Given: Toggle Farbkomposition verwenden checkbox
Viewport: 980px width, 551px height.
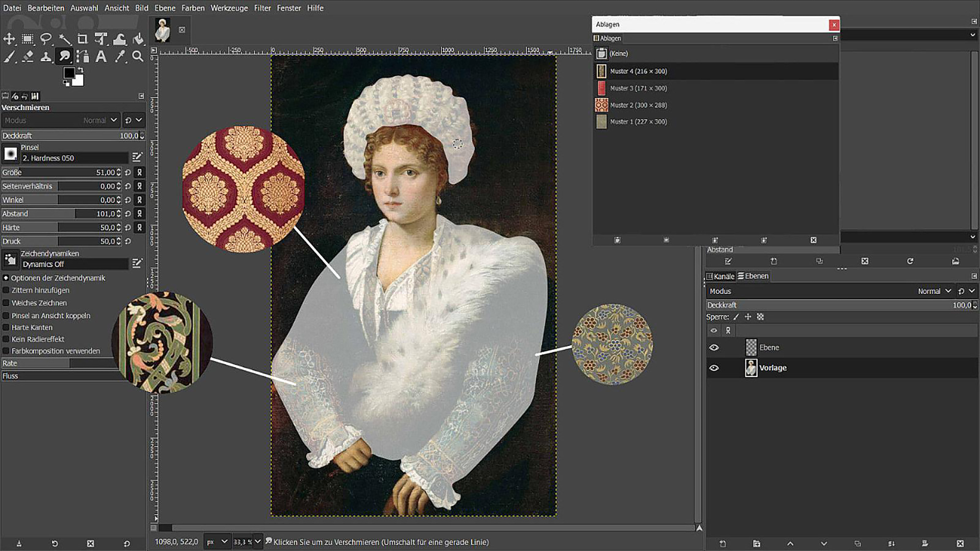Looking at the screenshot, I should [x=6, y=351].
